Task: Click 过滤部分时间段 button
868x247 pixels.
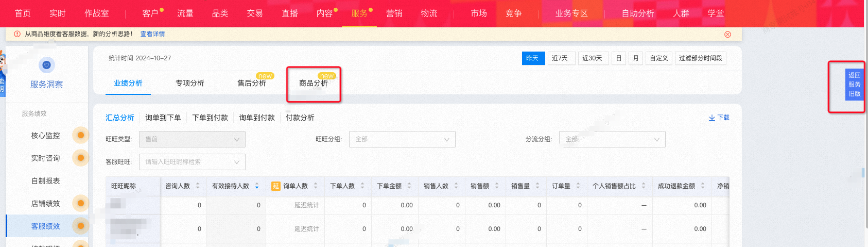Action: 701,58
